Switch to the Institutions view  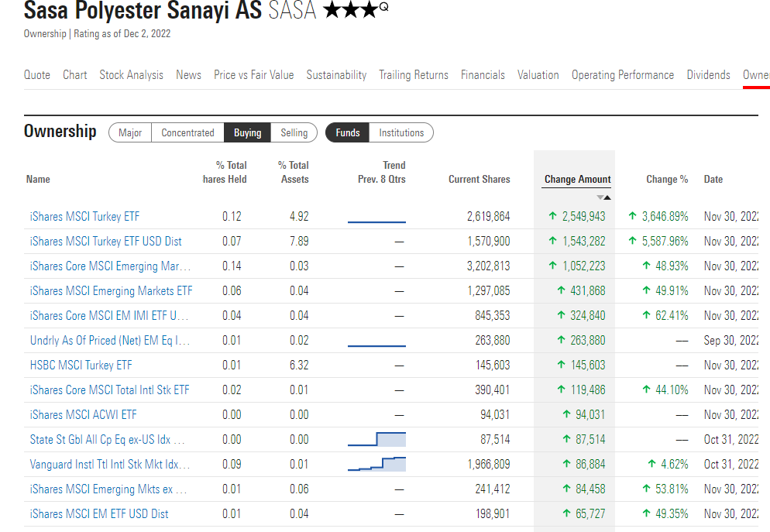click(401, 132)
